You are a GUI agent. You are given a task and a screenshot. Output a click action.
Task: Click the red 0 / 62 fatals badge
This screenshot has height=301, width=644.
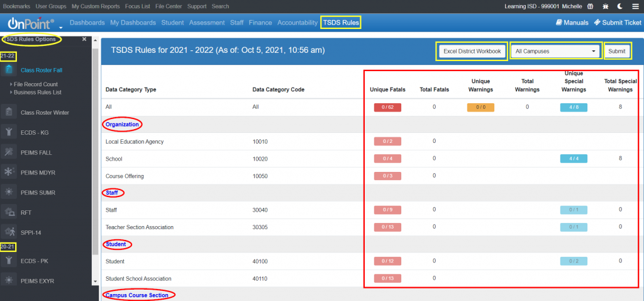[387, 107]
